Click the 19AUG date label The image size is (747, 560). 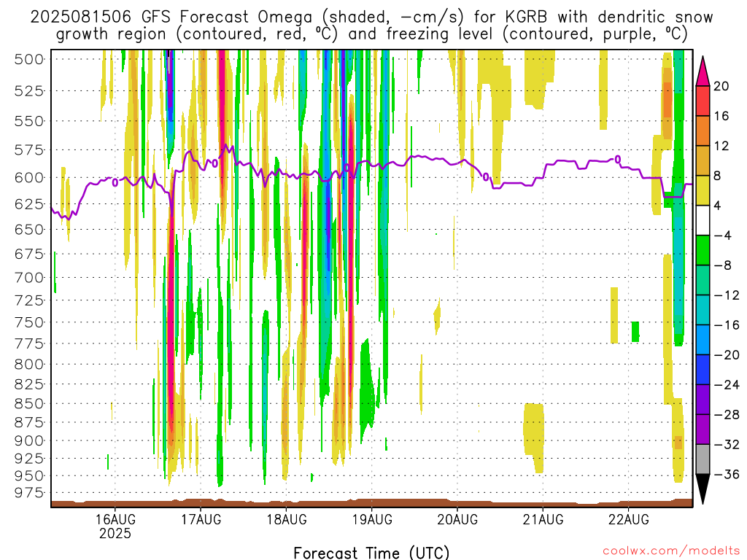click(x=372, y=519)
